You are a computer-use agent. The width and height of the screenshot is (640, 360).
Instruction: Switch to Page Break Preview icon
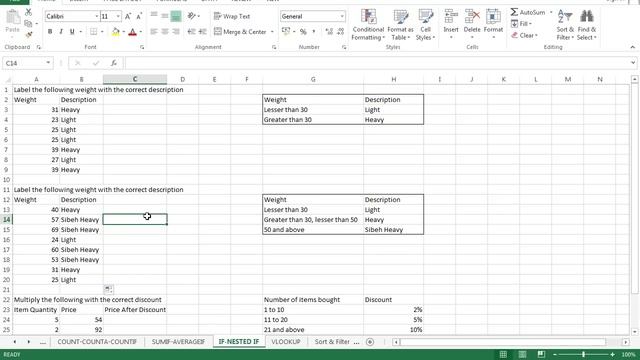point(541,354)
